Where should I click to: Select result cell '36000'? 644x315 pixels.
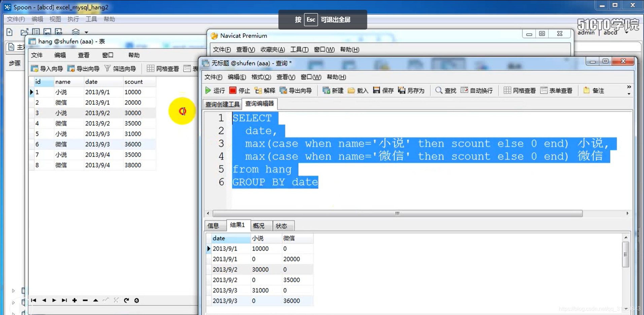(297, 301)
